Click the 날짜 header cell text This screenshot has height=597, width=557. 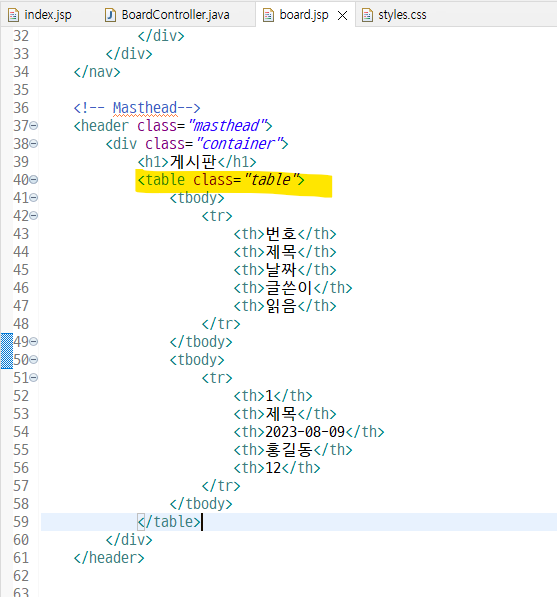(281, 270)
